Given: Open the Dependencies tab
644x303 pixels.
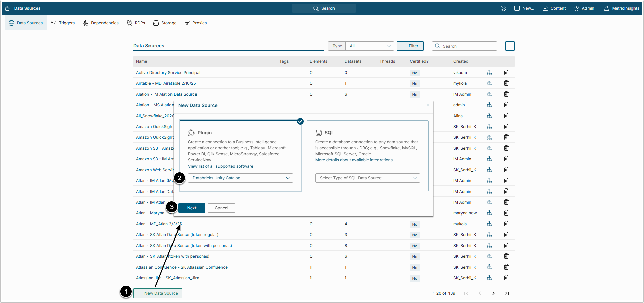Looking at the screenshot, I should pos(101,23).
